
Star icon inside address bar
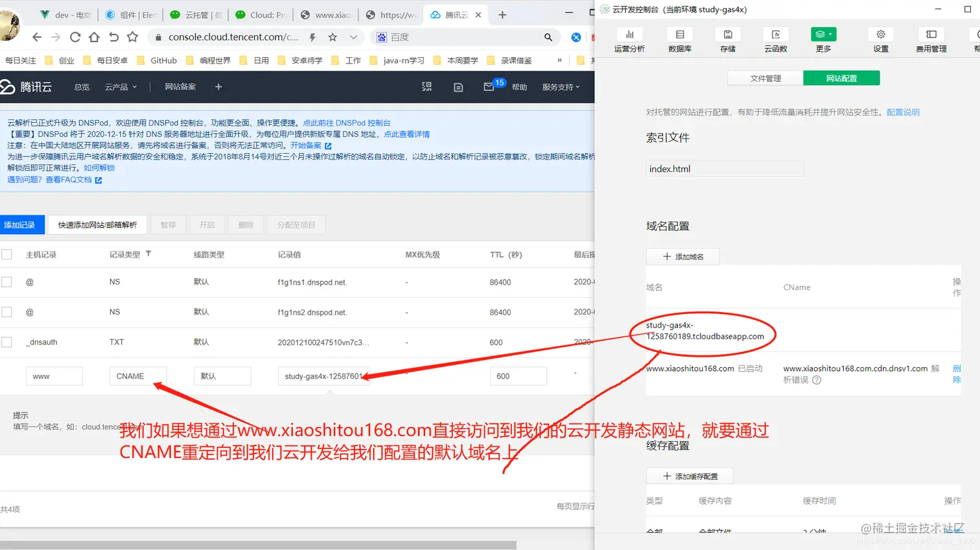click(x=332, y=37)
